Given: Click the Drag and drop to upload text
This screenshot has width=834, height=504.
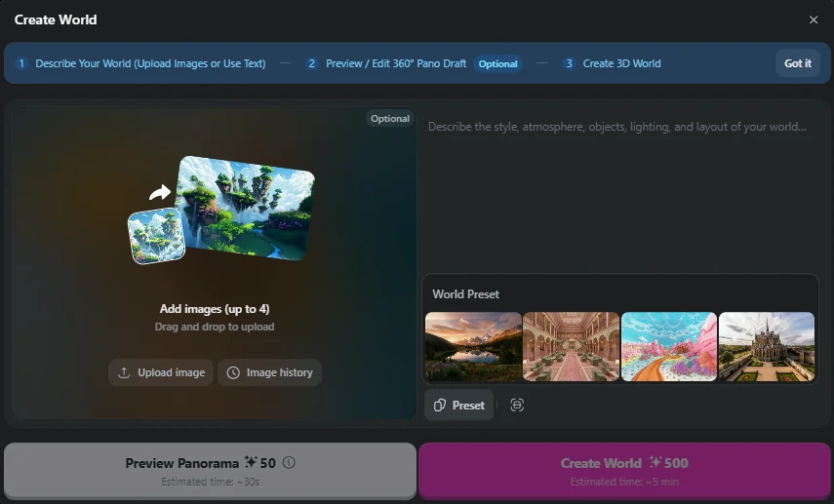Looking at the screenshot, I should pos(215,327).
